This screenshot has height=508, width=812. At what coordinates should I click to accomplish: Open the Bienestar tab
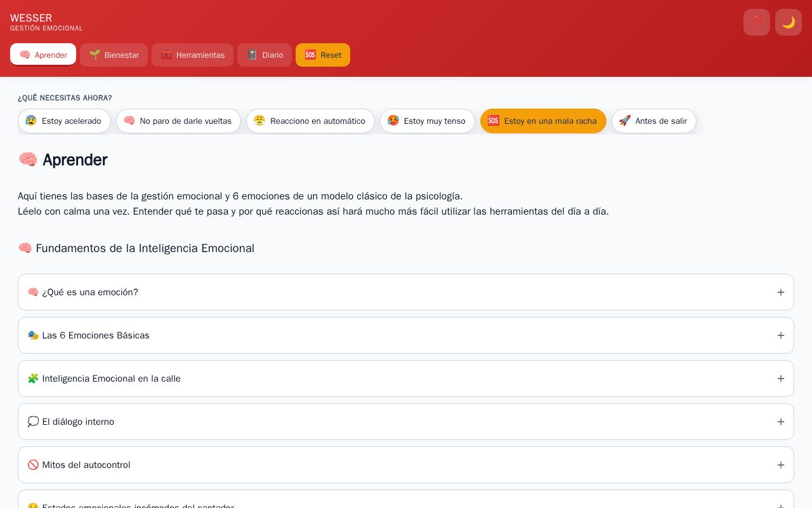pos(114,55)
